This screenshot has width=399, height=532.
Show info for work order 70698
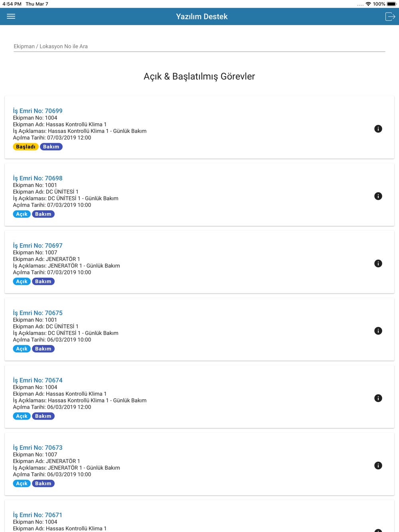[x=378, y=196]
